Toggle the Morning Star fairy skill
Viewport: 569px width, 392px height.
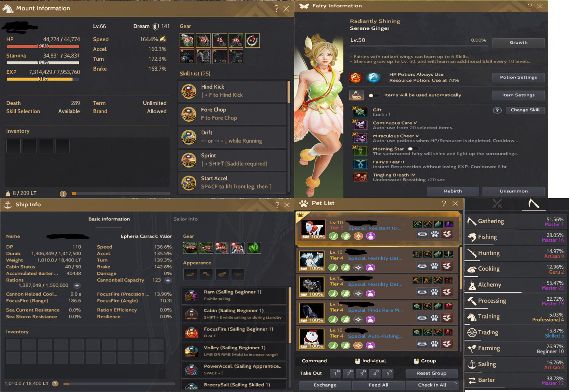(x=413, y=149)
